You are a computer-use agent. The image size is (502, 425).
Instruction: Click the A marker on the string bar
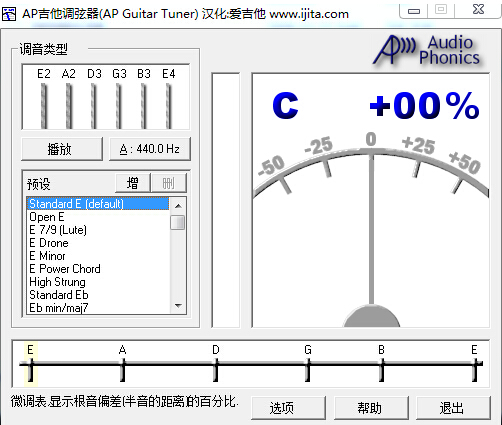coord(123,364)
